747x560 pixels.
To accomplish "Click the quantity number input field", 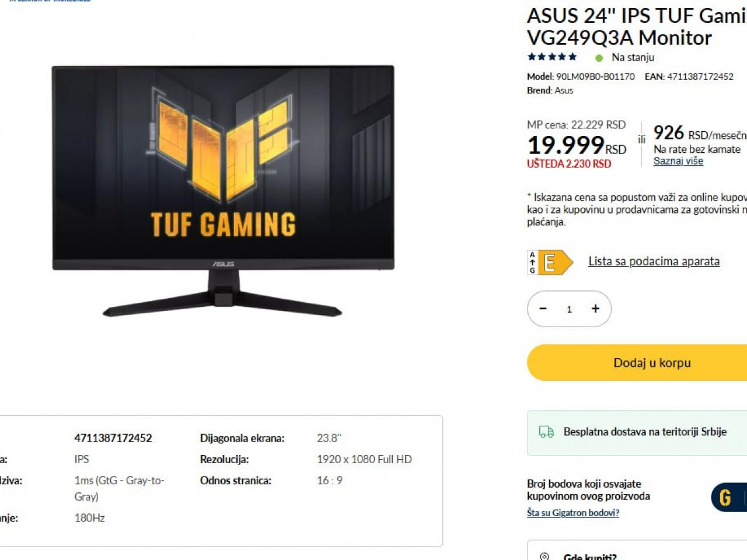I will [569, 309].
